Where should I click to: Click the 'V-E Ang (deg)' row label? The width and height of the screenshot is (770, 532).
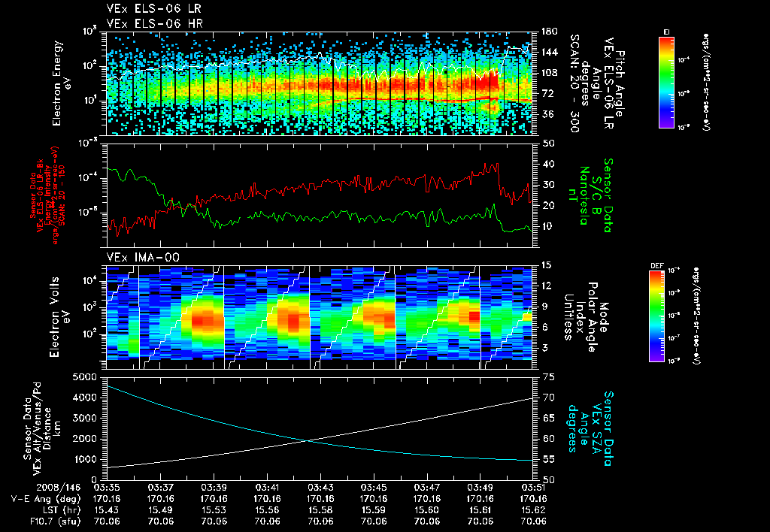[46, 499]
